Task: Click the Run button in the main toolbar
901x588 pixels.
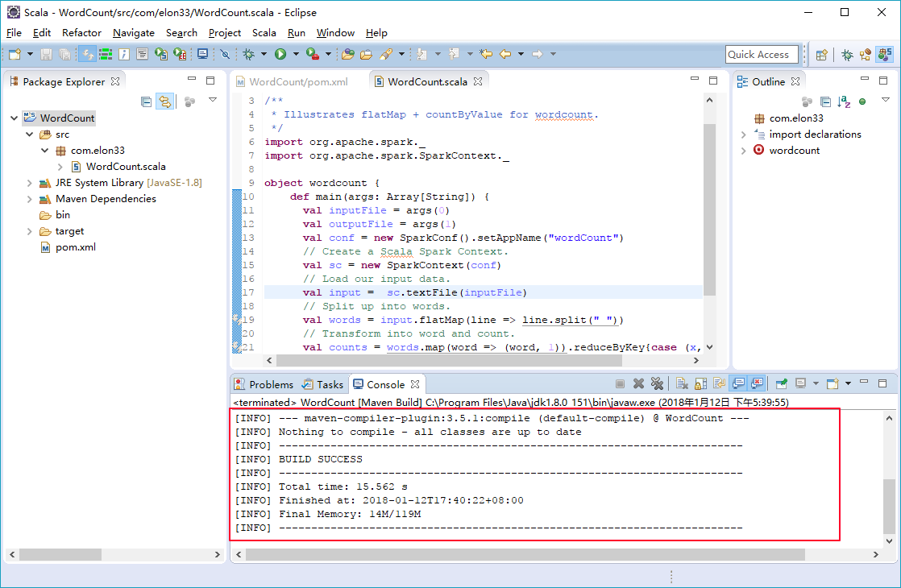Action: click(x=280, y=54)
